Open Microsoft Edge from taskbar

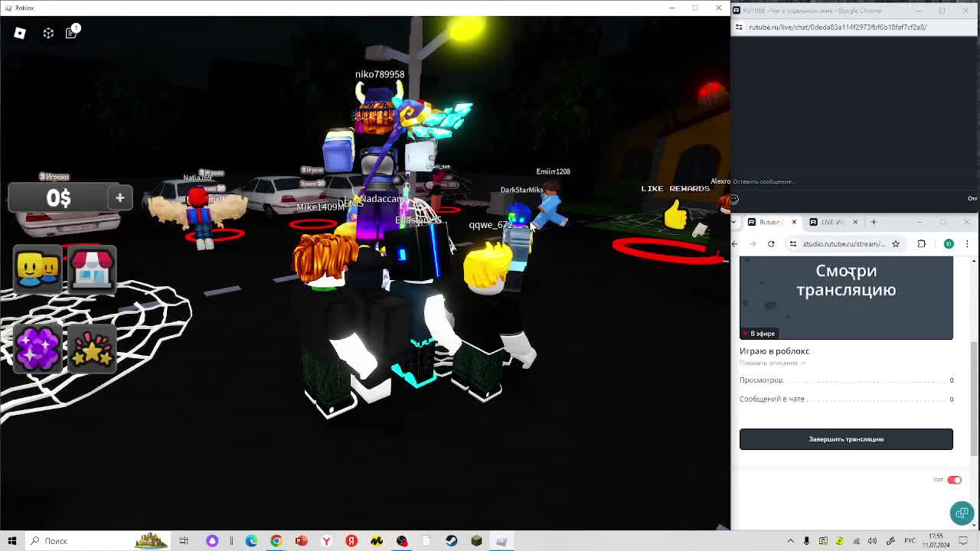pyautogui.click(x=251, y=541)
